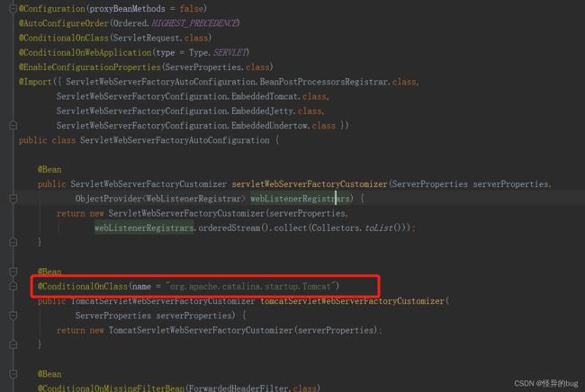Viewport: 585px width, 392px height.
Task: Click EmbeddedUndertow in the import list
Action: (x=270, y=126)
